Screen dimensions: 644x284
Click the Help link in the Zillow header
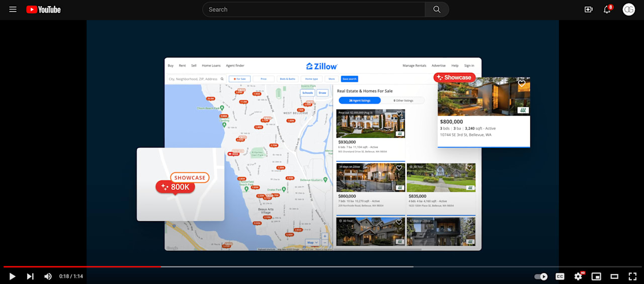pos(455,65)
